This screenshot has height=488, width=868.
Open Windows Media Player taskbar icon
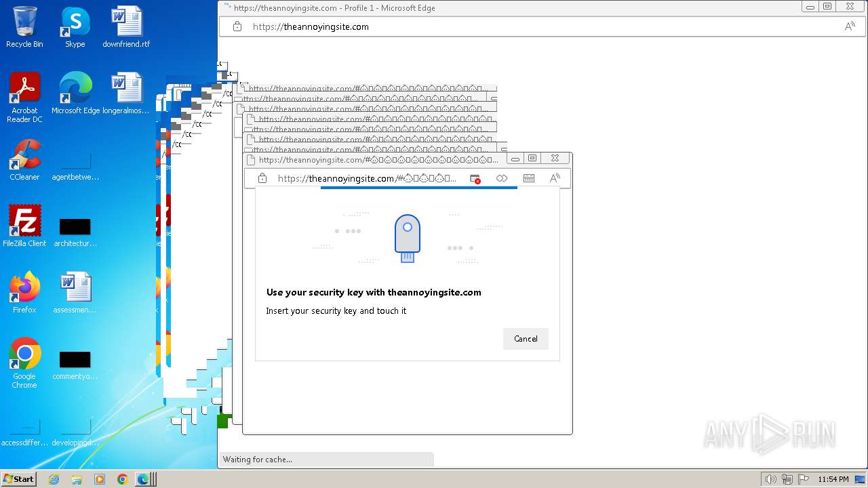click(x=100, y=479)
